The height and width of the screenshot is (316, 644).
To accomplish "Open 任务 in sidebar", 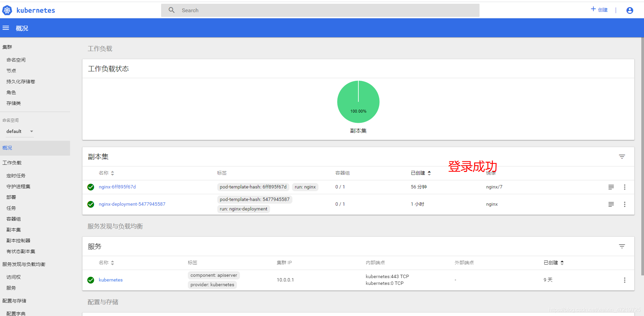I will [11, 208].
